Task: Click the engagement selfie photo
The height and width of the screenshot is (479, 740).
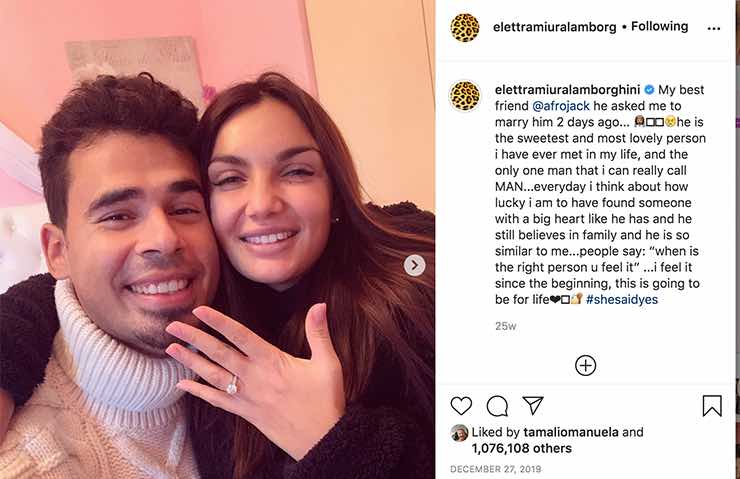Action: click(x=217, y=239)
